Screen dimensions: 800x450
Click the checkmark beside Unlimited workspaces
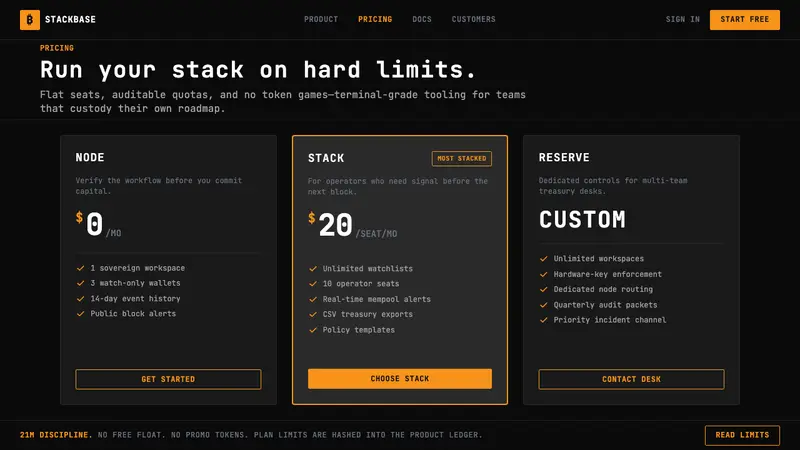[543, 259]
